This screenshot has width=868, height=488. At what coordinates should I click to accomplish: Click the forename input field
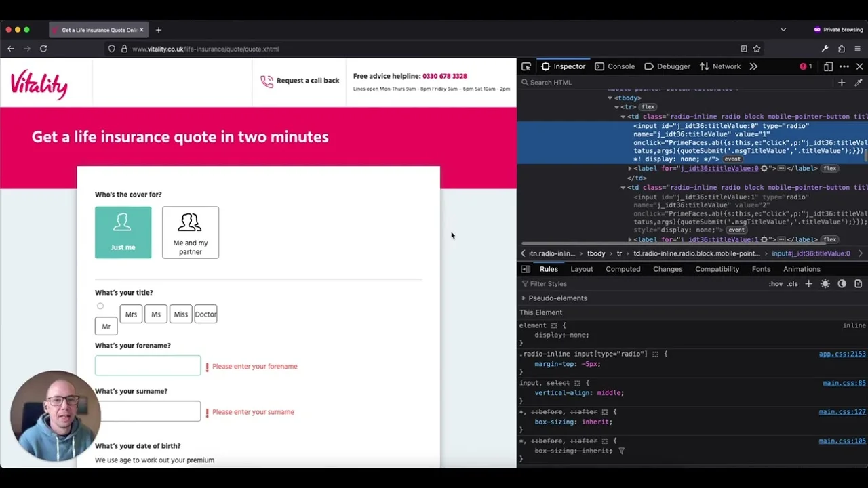(x=148, y=366)
